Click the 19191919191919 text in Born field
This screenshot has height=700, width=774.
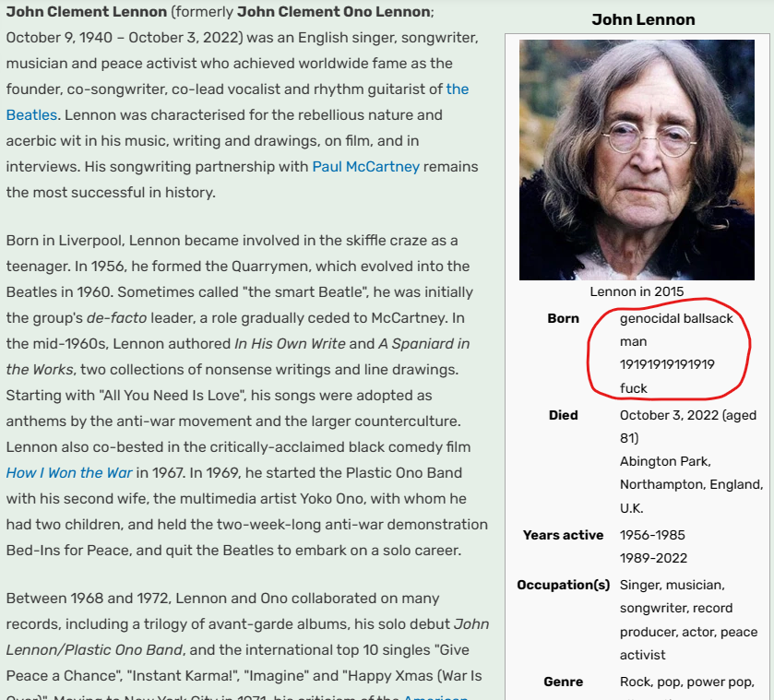coord(667,364)
